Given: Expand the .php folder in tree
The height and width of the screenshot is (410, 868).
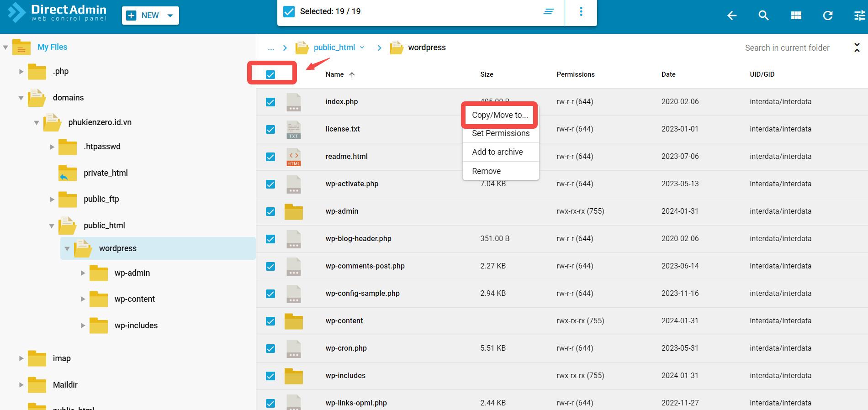Looking at the screenshot, I should tap(21, 72).
